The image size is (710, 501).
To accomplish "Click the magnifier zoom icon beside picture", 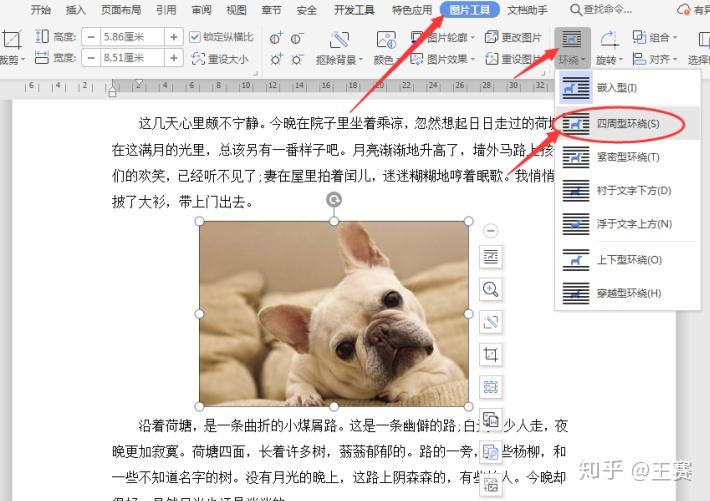I will click(491, 289).
